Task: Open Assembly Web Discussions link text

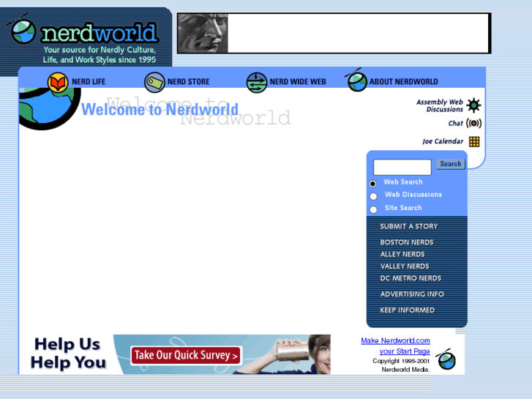Action: [x=440, y=105]
